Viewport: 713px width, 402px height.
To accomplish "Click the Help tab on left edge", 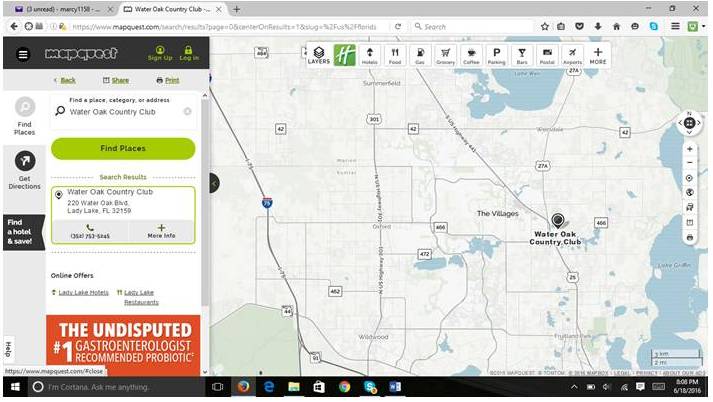I will 9,349.
